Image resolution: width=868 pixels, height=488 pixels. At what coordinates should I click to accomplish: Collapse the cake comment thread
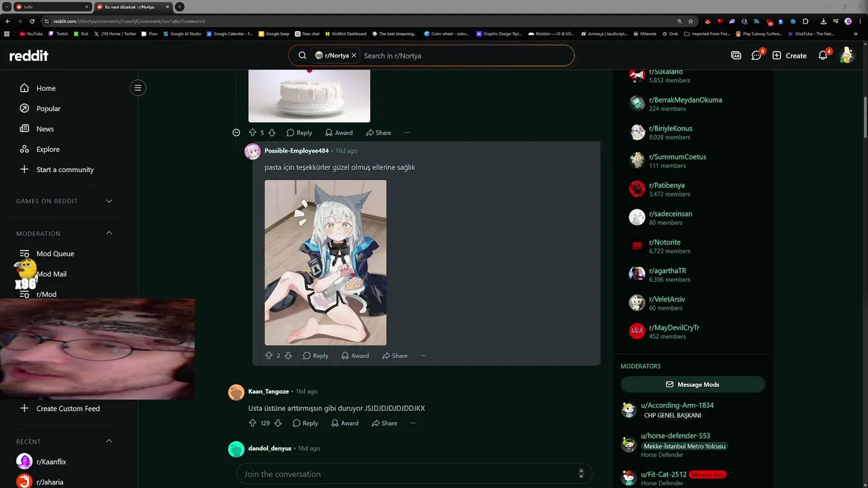coord(236,133)
